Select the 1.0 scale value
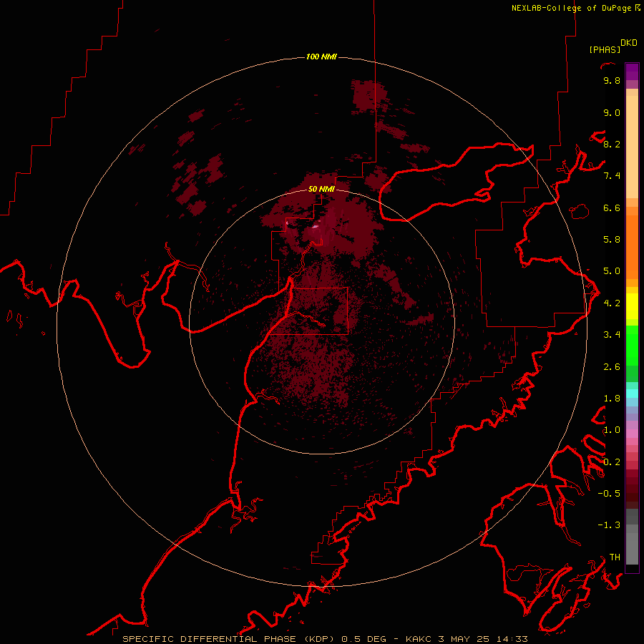 612,430
